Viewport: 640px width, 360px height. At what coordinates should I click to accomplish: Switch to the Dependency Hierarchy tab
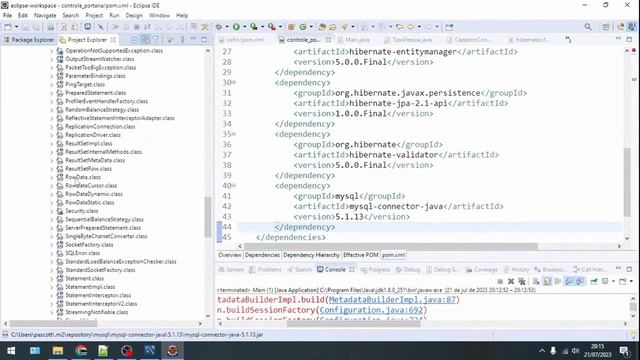[x=311, y=255]
